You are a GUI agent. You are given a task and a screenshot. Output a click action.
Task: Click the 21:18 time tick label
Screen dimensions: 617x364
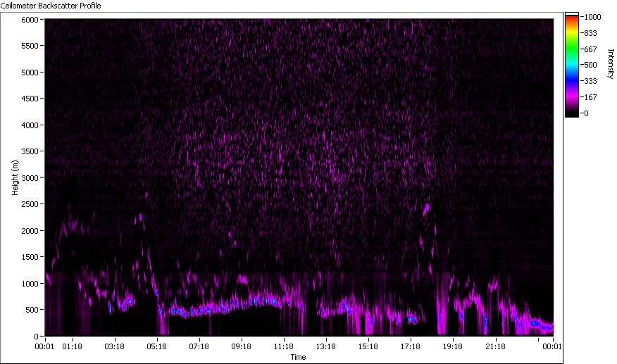[495, 346]
